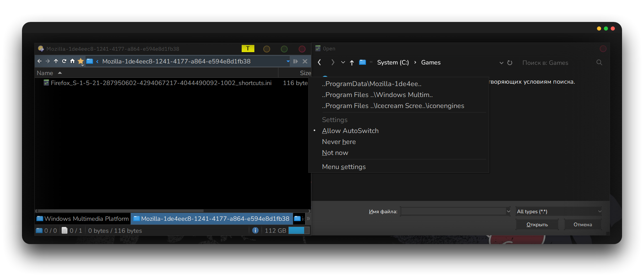Image resolution: width=644 pixels, height=277 pixels.
Task: Refresh the Mozilla folder listing
Action: coord(64,61)
